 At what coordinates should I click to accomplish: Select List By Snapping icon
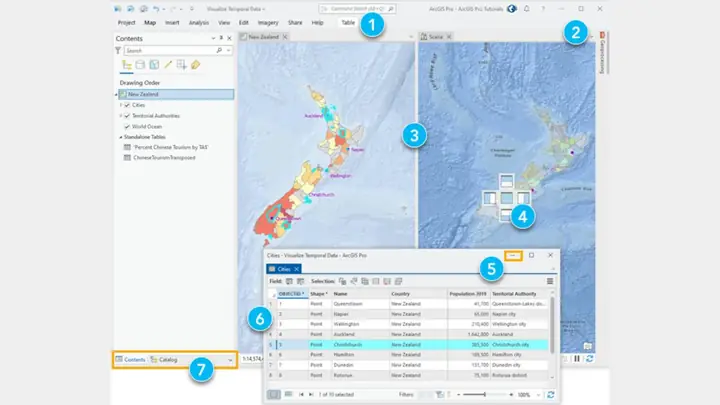181,65
